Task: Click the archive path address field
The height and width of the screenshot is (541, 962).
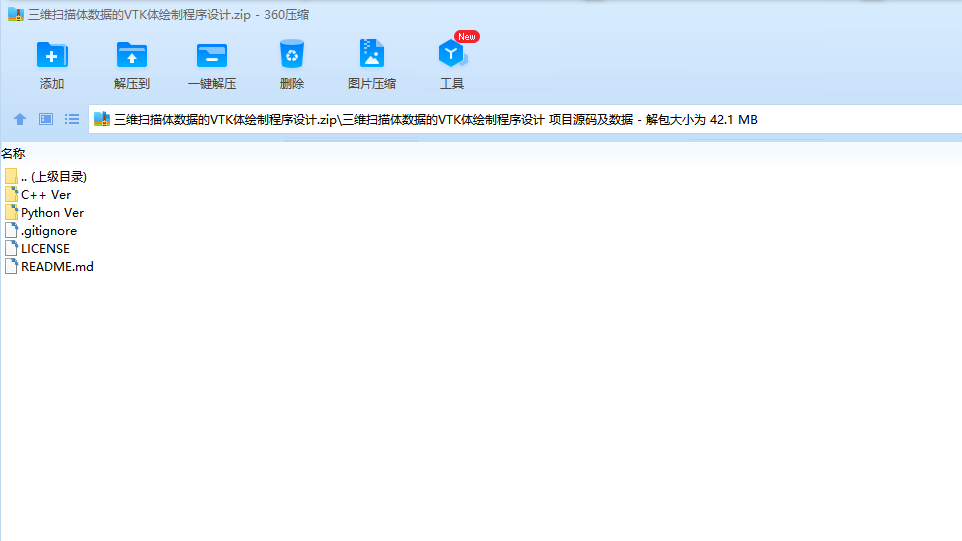Action: click(x=525, y=120)
